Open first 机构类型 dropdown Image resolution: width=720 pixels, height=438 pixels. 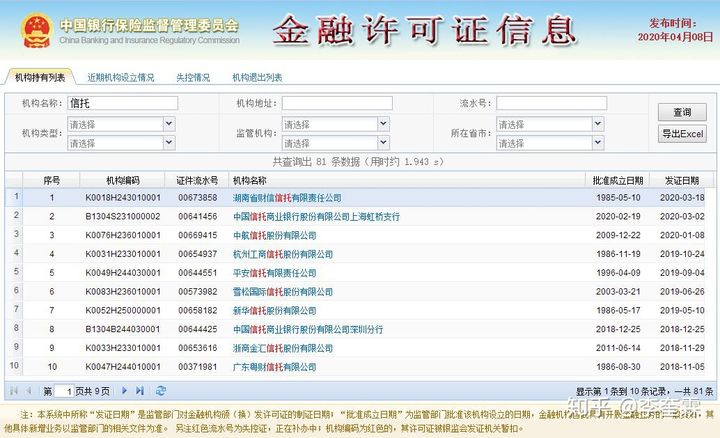coord(169,124)
